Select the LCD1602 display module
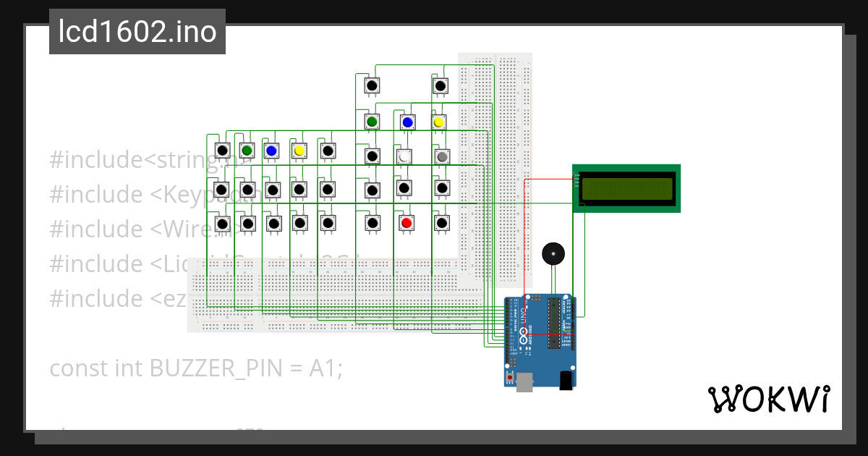The width and height of the screenshot is (868, 456). (x=626, y=187)
